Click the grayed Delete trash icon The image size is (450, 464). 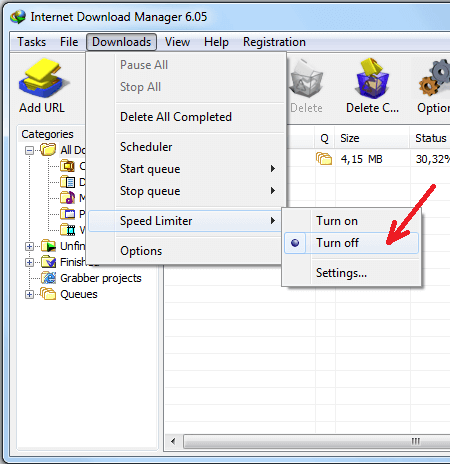coord(306,79)
